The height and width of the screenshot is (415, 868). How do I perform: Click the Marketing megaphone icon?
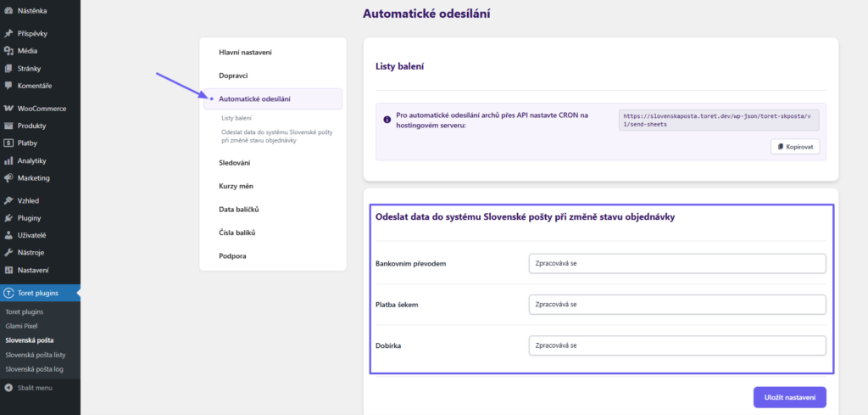click(x=8, y=178)
